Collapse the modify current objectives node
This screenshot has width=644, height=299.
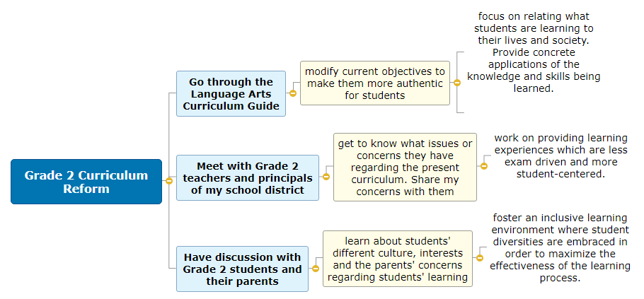point(456,82)
